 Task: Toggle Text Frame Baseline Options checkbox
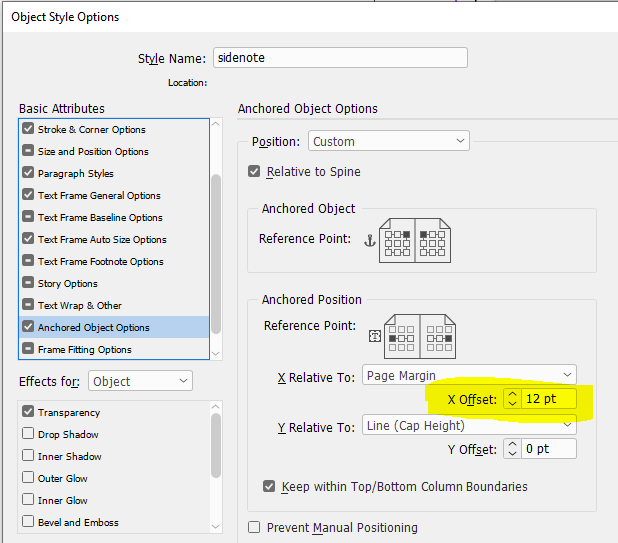28,216
